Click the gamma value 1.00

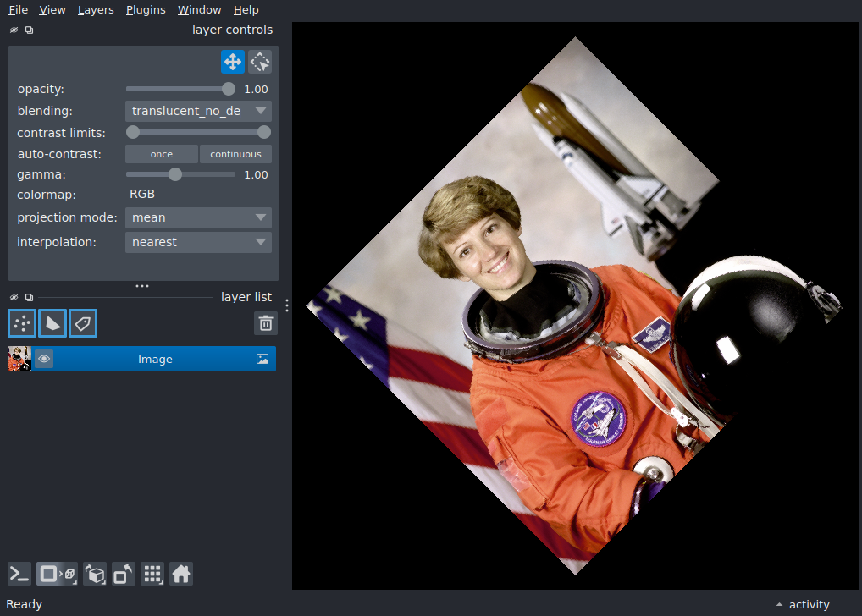(x=257, y=175)
